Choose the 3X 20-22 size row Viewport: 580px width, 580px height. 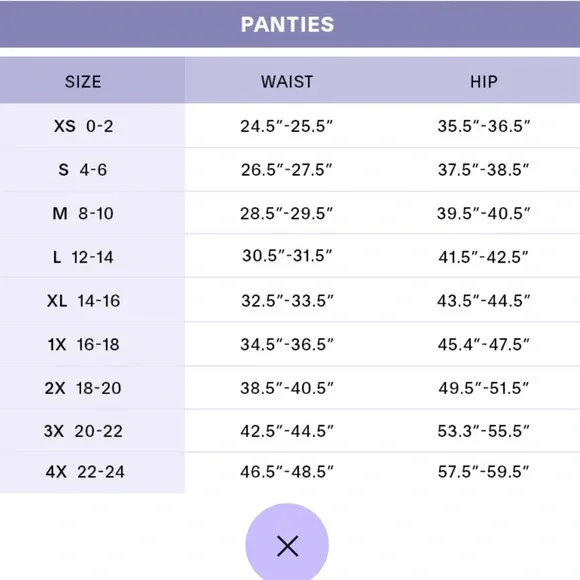[x=290, y=431]
